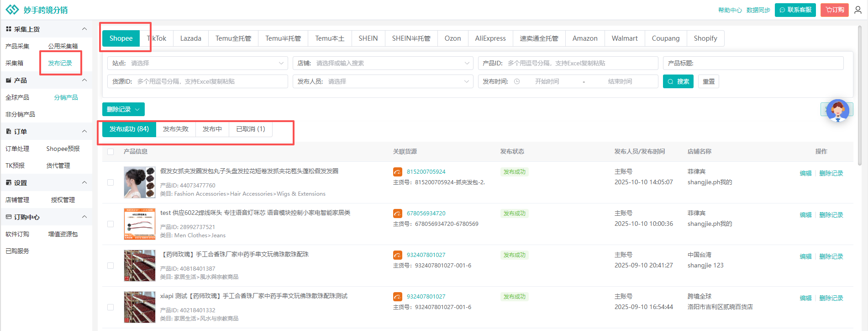Click the 订购 cart button
The width and height of the screenshot is (868, 331).
(x=834, y=10)
